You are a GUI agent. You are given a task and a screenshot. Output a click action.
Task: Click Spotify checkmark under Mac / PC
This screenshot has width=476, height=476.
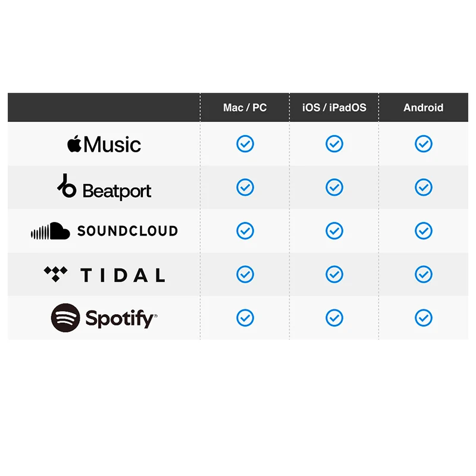245,318
